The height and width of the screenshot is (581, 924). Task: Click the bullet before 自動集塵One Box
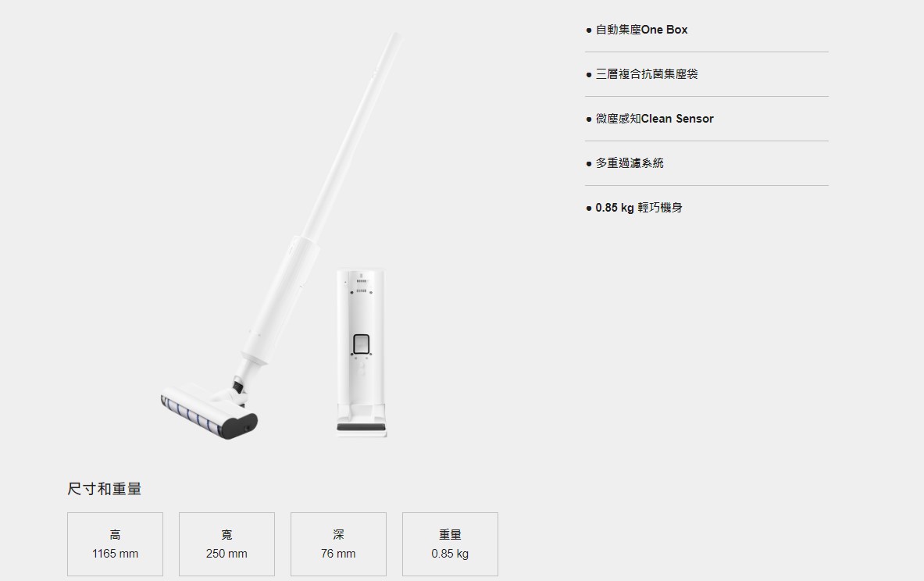tap(589, 30)
